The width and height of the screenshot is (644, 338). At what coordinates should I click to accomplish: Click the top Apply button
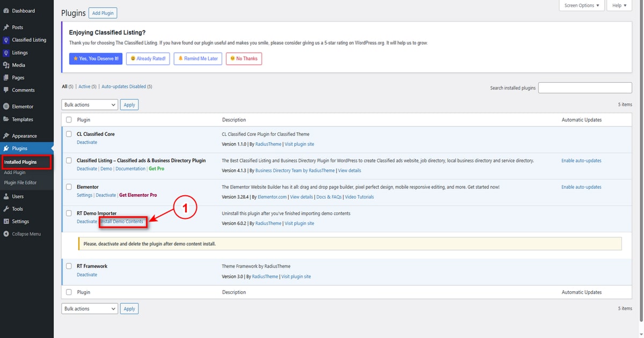tap(129, 105)
